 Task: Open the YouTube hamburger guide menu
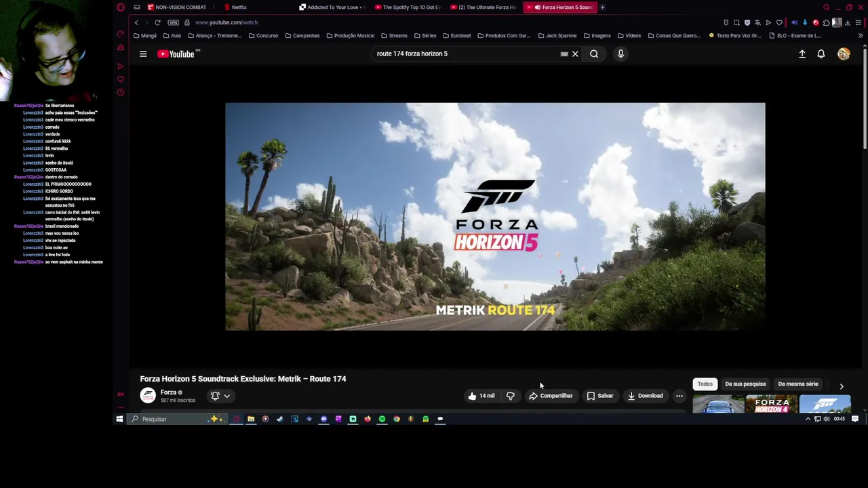click(143, 54)
